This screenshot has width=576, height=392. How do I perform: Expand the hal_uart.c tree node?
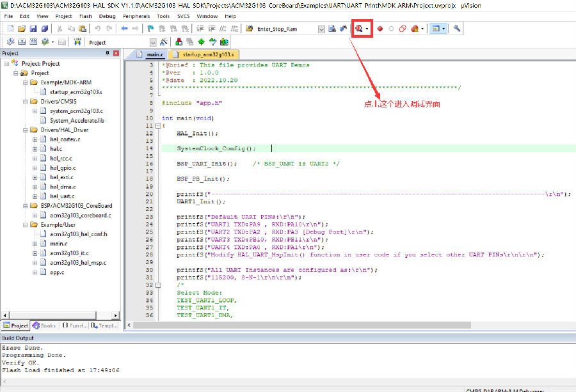[35, 196]
